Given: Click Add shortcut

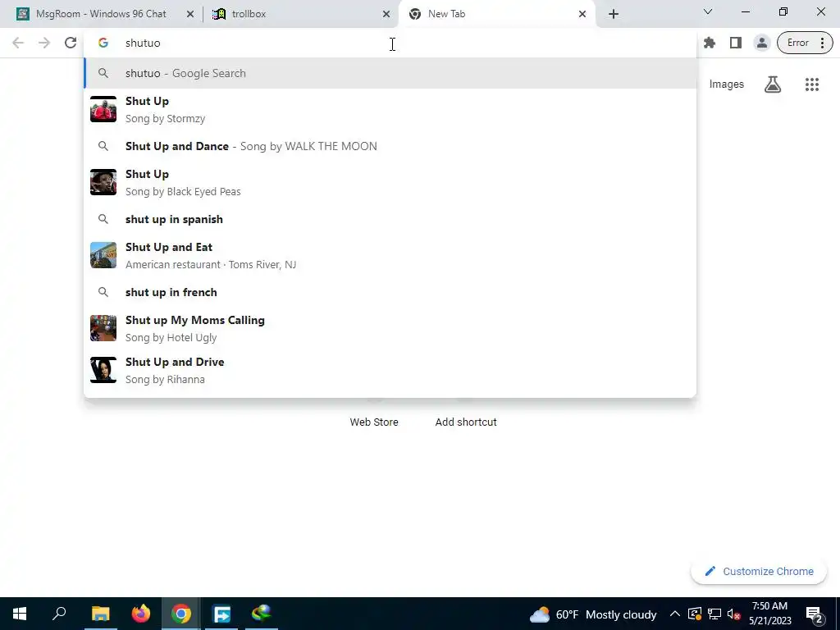Looking at the screenshot, I should click(466, 422).
